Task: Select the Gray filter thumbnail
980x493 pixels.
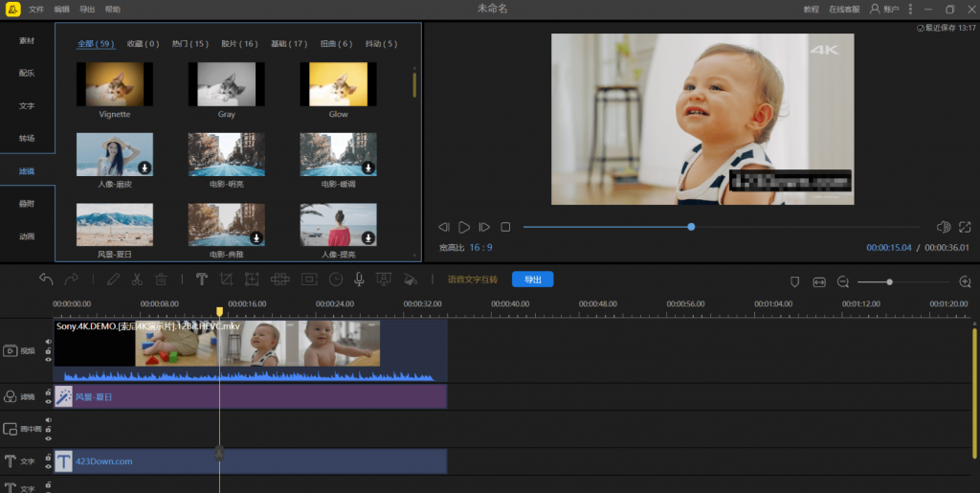Action: [226, 84]
